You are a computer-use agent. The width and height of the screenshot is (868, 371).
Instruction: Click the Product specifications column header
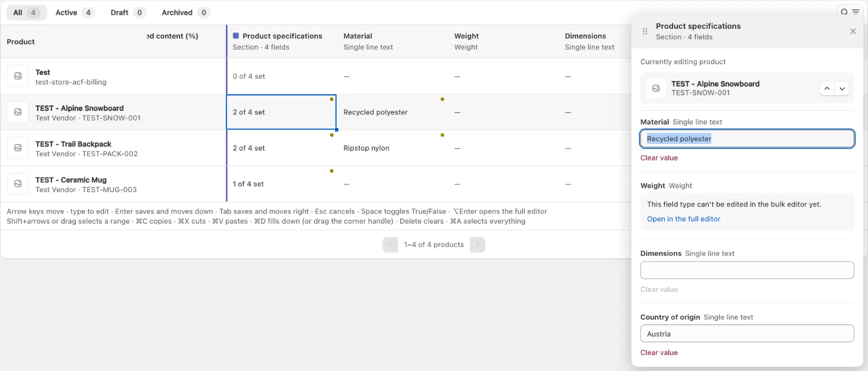point(282,42)
